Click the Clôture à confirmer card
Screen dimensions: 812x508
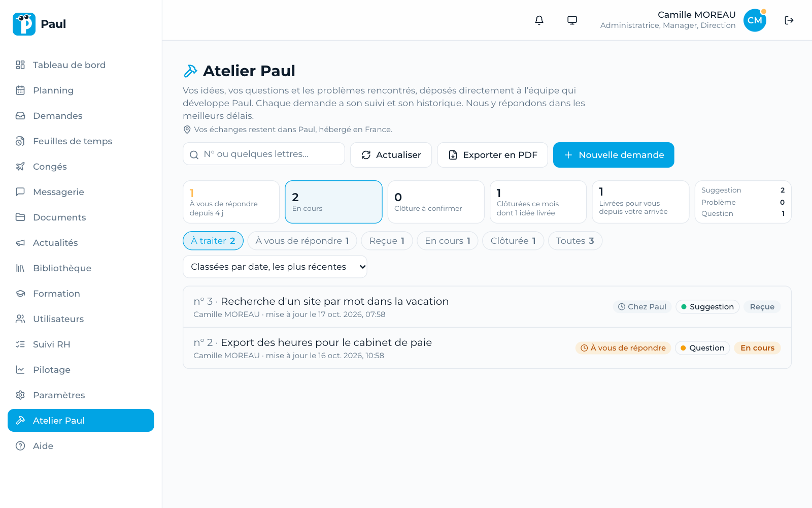pyautogui.click(x=436, y=202)
